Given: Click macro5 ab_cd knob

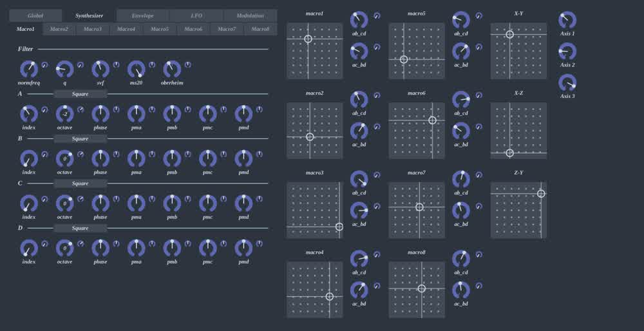Looking at the screenshot, I should point(461,20).
